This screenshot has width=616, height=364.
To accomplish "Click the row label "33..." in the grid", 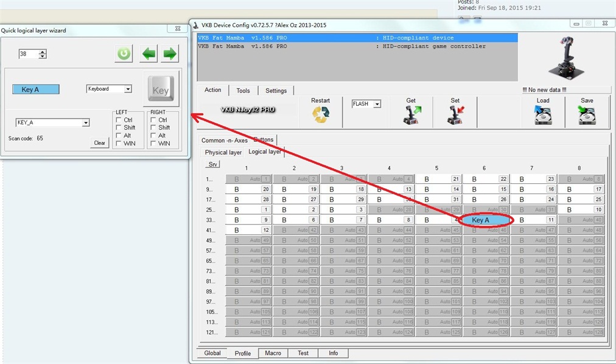I will [211, 220].
